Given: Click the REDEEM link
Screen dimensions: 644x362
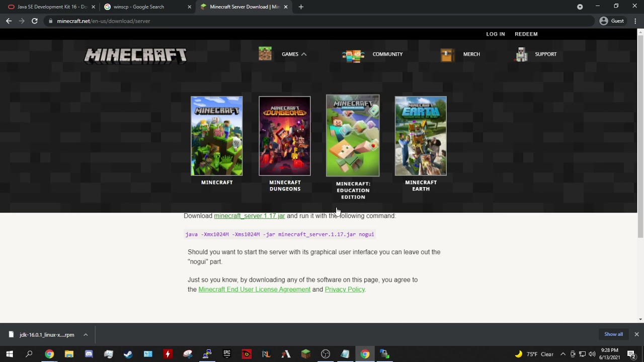Looking at the screenshot, I should point(526,34).
